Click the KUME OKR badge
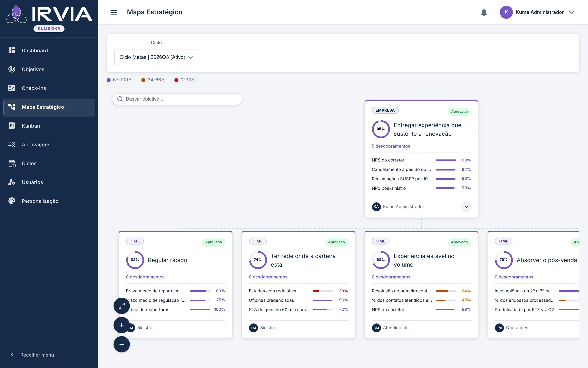 coord(49,29)
